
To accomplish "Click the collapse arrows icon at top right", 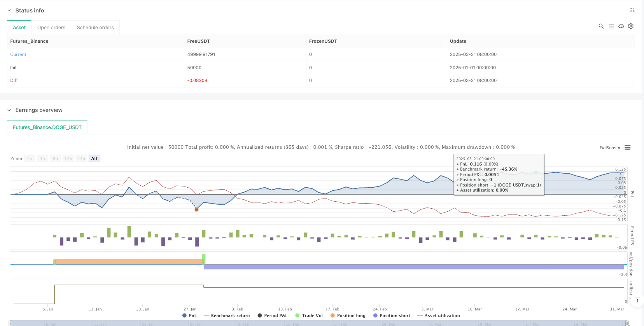I will pos(632,10).
